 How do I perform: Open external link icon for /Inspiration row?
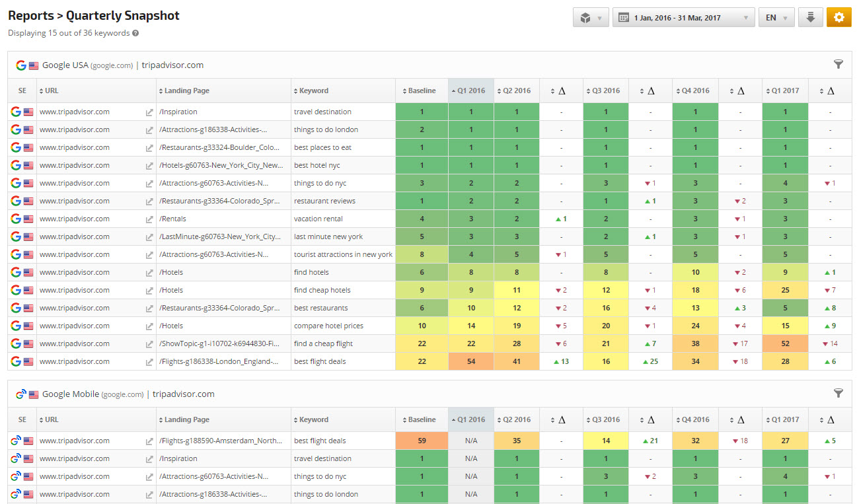(149, 112)
